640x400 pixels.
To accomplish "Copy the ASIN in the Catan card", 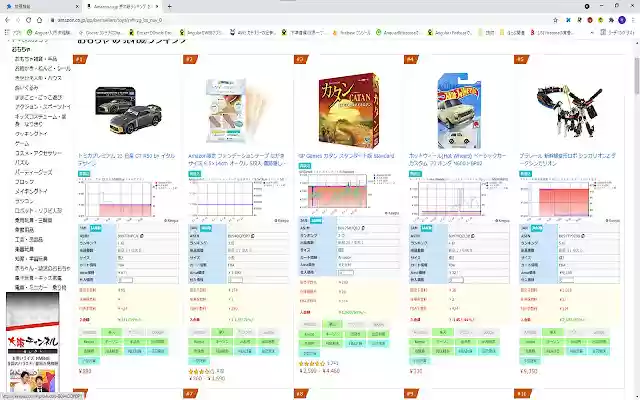I will (363, 228).
